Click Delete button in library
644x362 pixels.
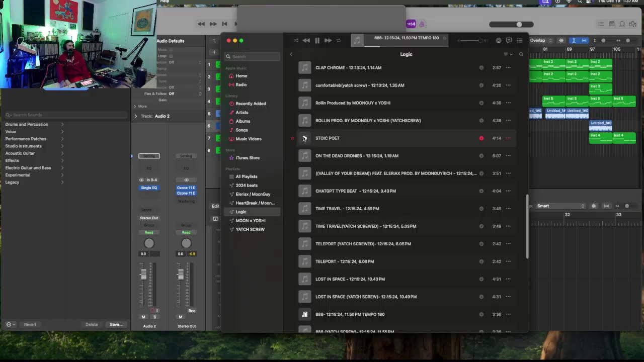92,325
